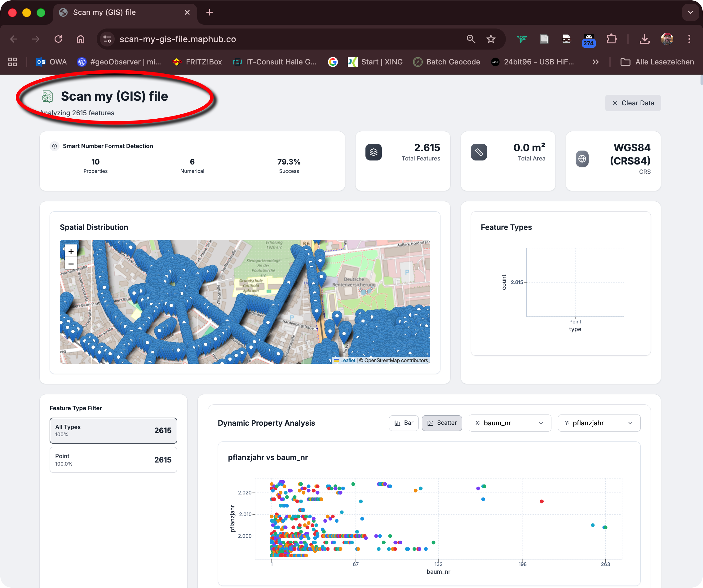703x588 pixels.
Task: Open the Y axis pflanzjahr dropdown
Action: point(599,423)
